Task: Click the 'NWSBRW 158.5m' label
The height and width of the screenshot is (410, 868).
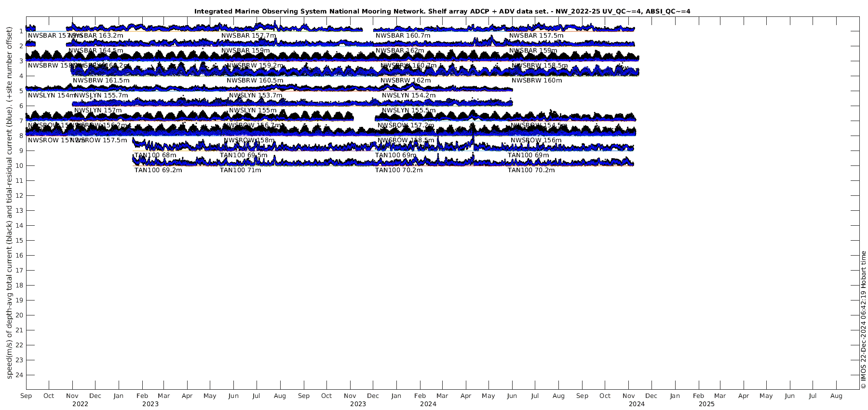Action: (540, 66)
